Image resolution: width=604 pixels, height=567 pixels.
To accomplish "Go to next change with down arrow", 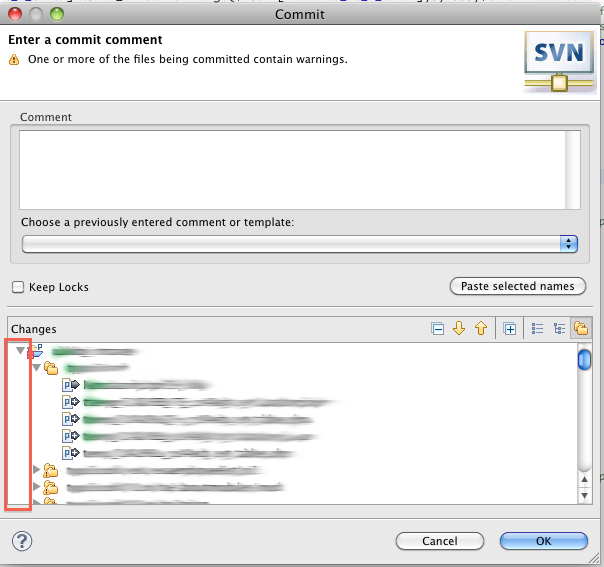I will pyautogui.click(x=459, y=329).
